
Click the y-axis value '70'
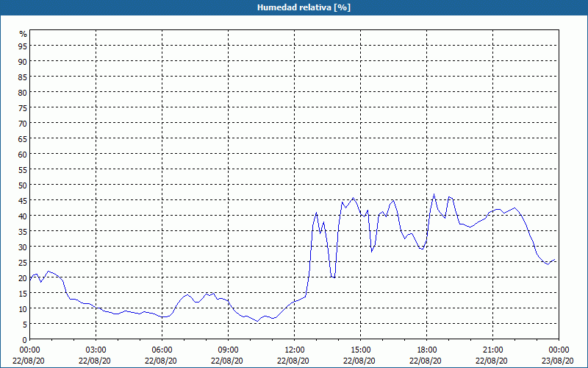coord(23,123)
